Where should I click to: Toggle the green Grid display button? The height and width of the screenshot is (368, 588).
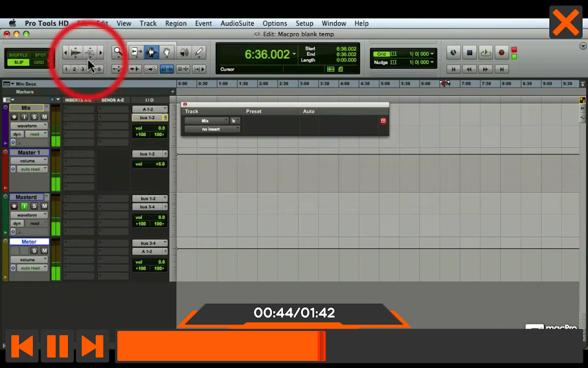(382, 54)
